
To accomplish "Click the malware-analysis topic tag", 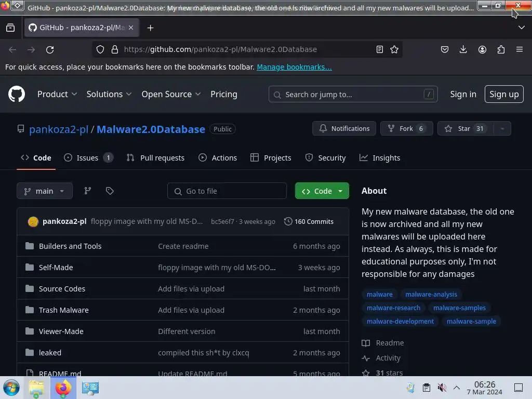I will pos(431,295).
